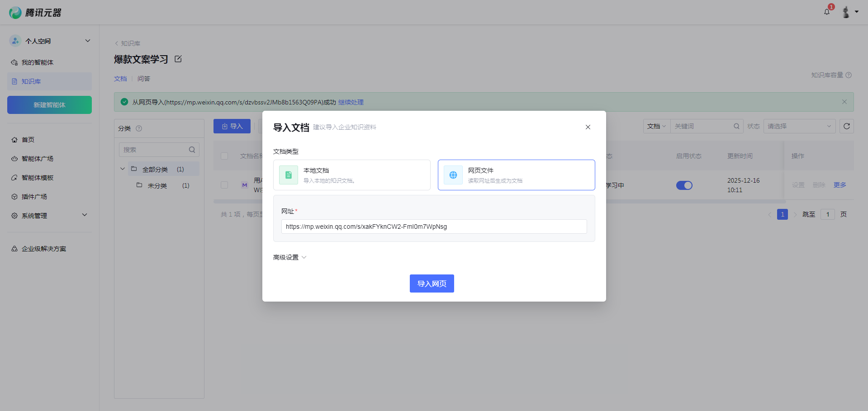The image size is (868, 411).
Task: Open 智能体广场 in the sidebar
Action: click(x=38, y=159)
